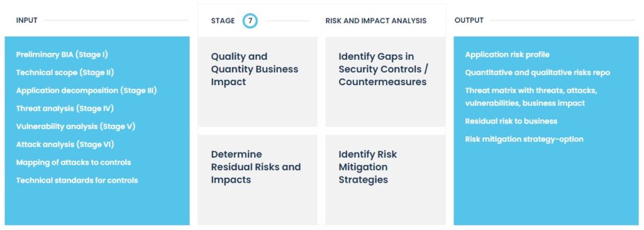
Task: Click the OUTPUT section header
Action: pos(469,20)
